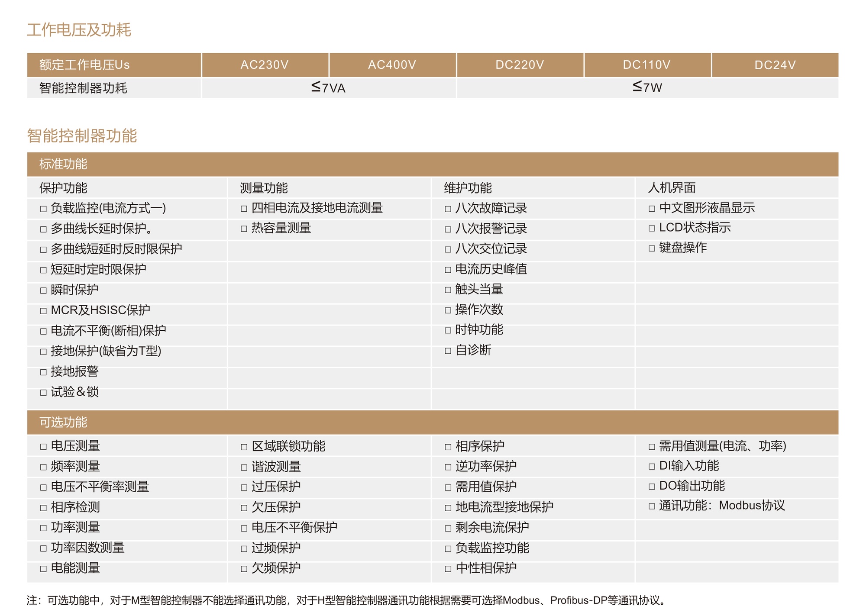Enable the 相序保护 checkbox
The width and height of the screenshot is (866, 616).
448,447
